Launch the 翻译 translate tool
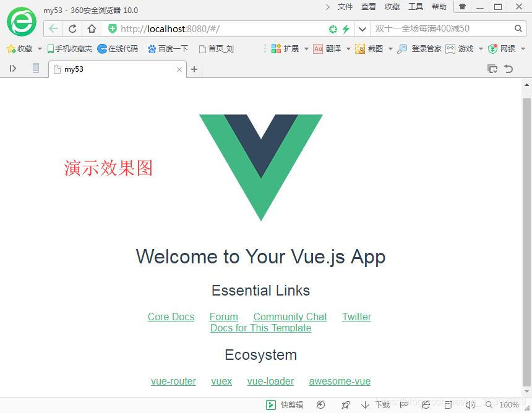The image size is (532, 413). tap(330, 48)
